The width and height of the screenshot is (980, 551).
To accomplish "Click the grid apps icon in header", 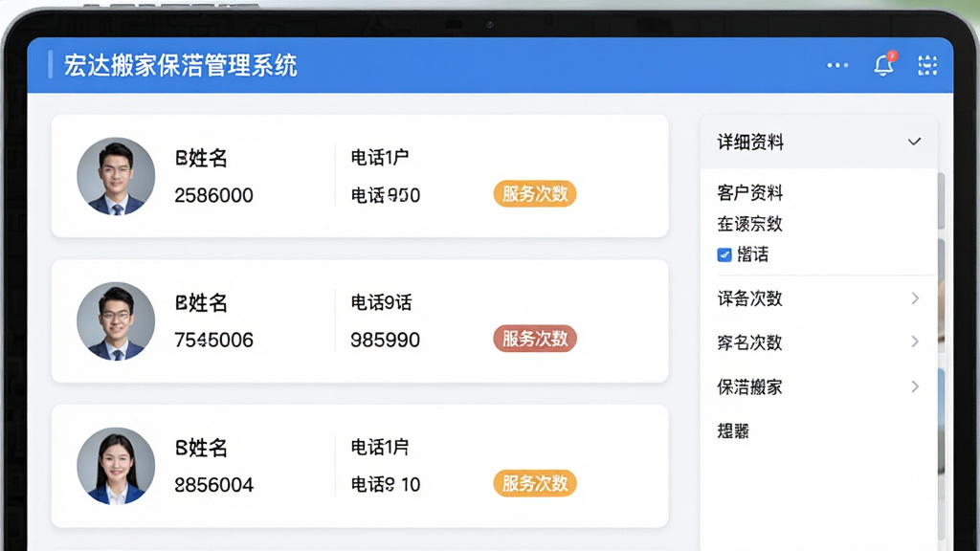I will pos(926,65).
